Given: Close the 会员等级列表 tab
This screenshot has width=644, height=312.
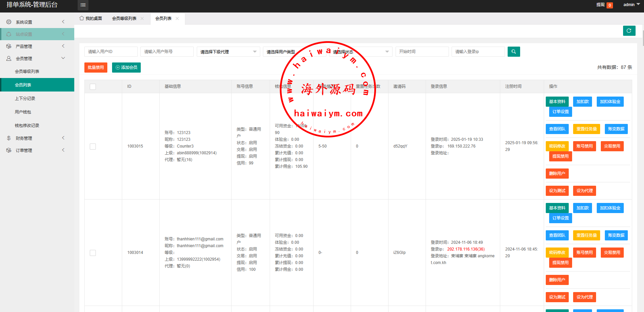Looking at the screenshot, I should click(x=142, y=19).
